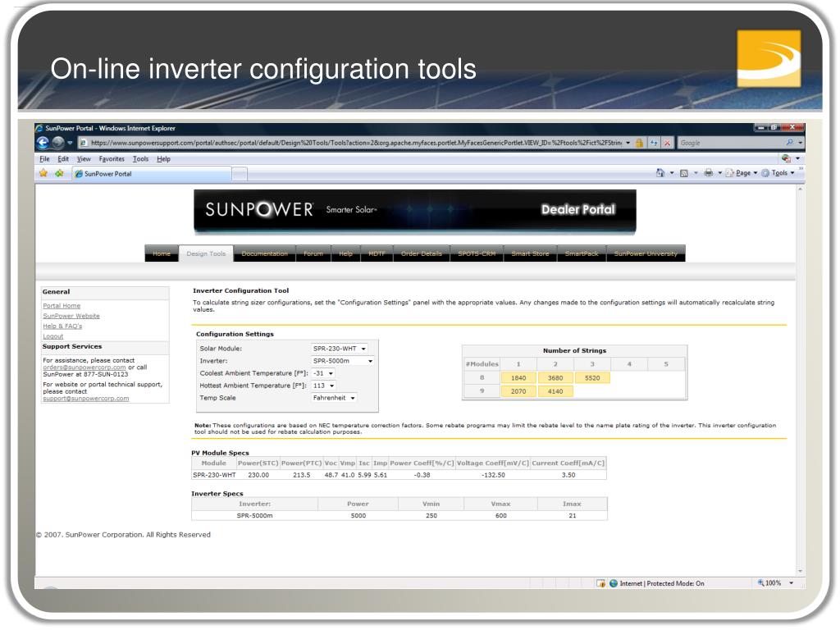This screenshot has width=840, height=630.
Task: Open the Order Details portal tab
Action: click(422, 253)
